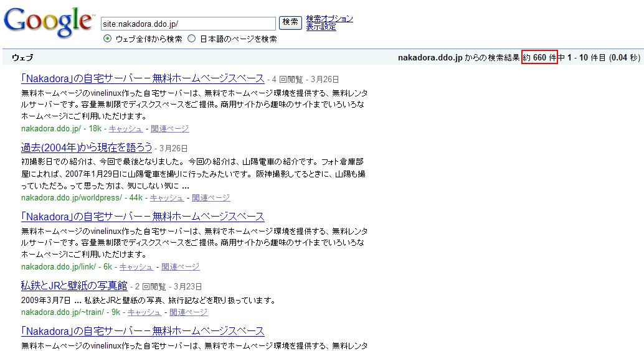Click the 検索 search button
The width and height of the screenshot is (644, 351).
(290, 22)
